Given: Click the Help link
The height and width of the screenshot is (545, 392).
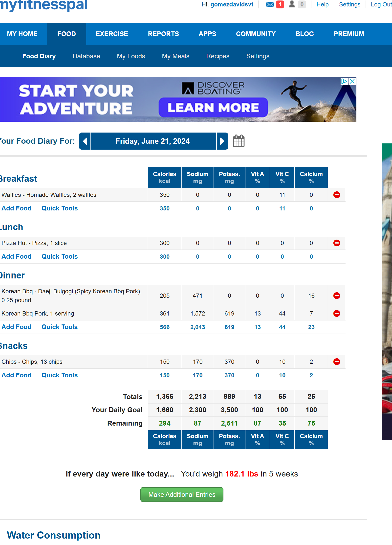Looking at the screenshot, I should click(323, 4).
